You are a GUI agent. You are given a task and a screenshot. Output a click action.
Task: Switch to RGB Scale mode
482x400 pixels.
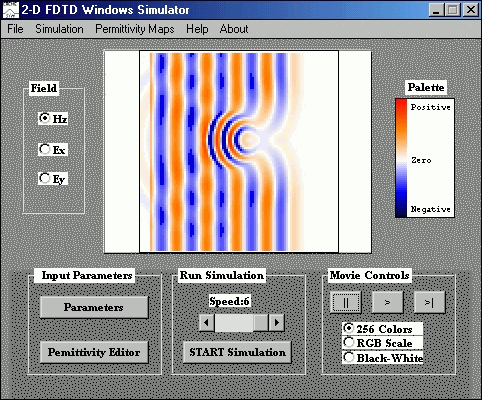[349, 342]
